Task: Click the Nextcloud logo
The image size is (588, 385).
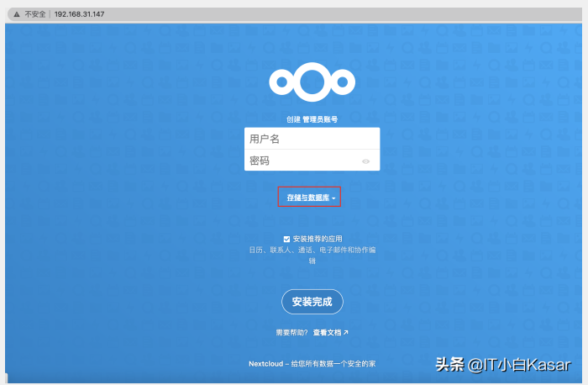Action: tap(312, 82)
